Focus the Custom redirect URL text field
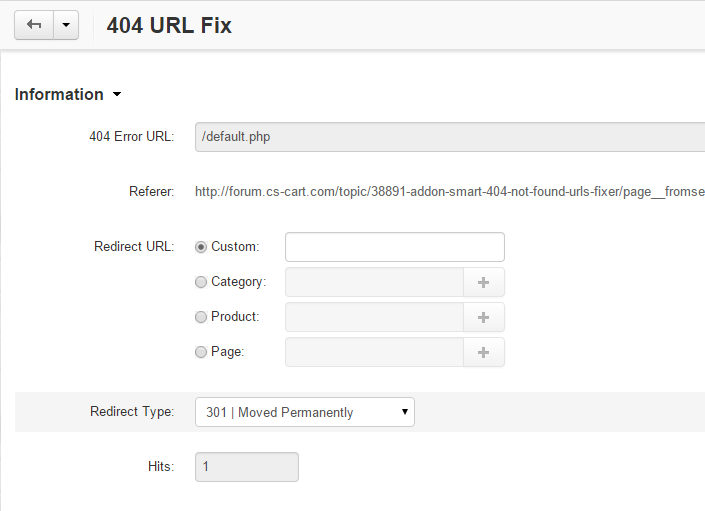This screenshot has width=705, height=511. 394,247
